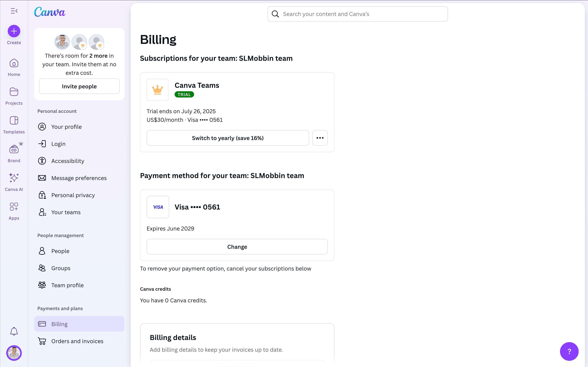Image resolution: width=588 pixels, height=367 pixels.
Task: Open Team profile settings
Action: (67, 285)
